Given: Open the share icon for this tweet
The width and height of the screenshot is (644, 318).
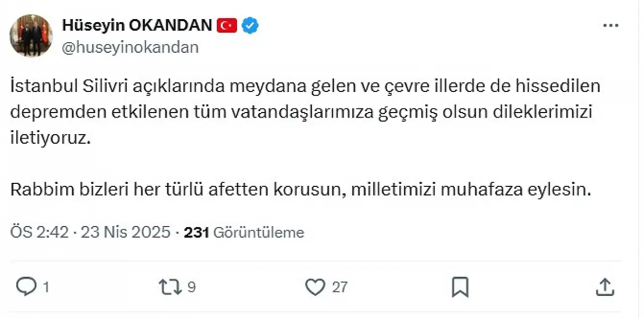Looking at the screenshot, I should click(604, 287).
